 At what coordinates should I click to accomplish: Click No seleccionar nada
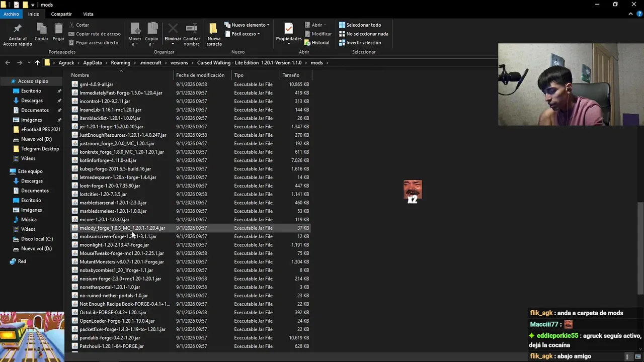click(363, 34)
